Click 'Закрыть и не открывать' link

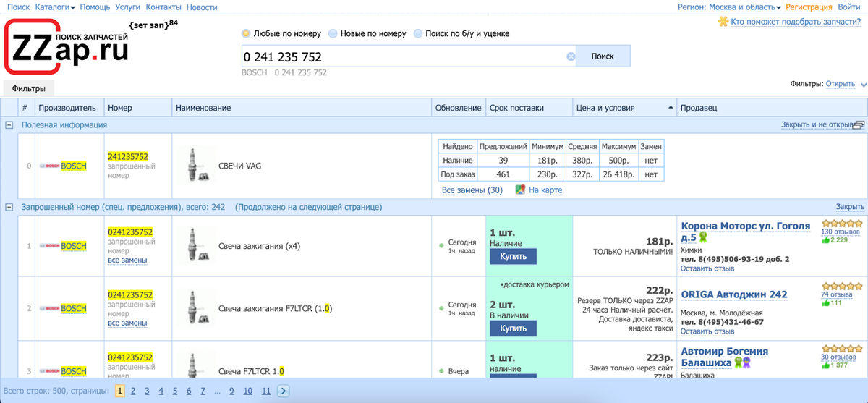tap(817, 124)
